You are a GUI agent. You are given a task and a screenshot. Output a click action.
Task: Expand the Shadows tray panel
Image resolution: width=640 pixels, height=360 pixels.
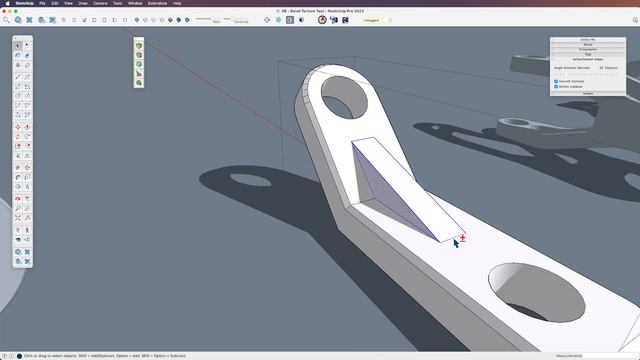(588, 93)
